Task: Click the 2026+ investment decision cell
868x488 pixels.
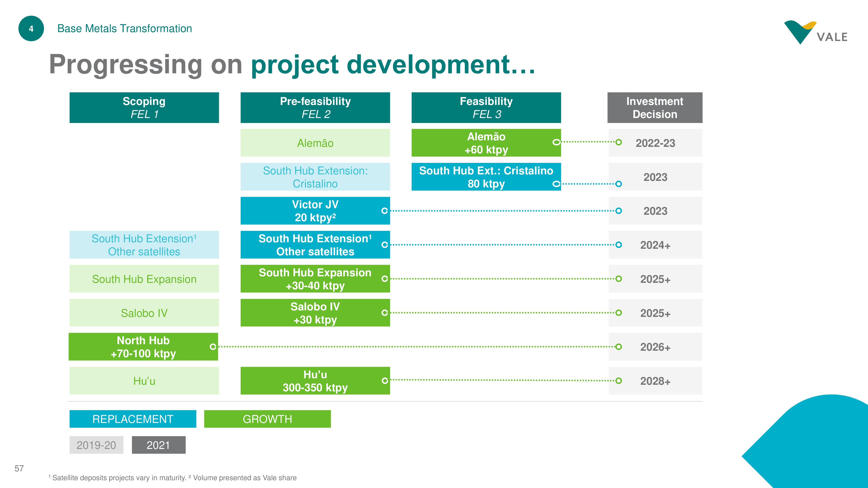Action: click(x=655, y=347)
